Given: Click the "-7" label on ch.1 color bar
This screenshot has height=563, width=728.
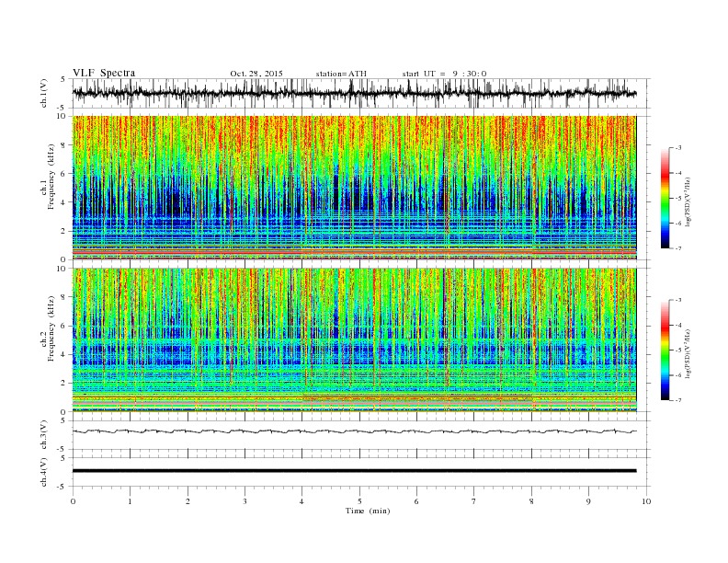Looking at the screenshot, I should click(678, 249).
